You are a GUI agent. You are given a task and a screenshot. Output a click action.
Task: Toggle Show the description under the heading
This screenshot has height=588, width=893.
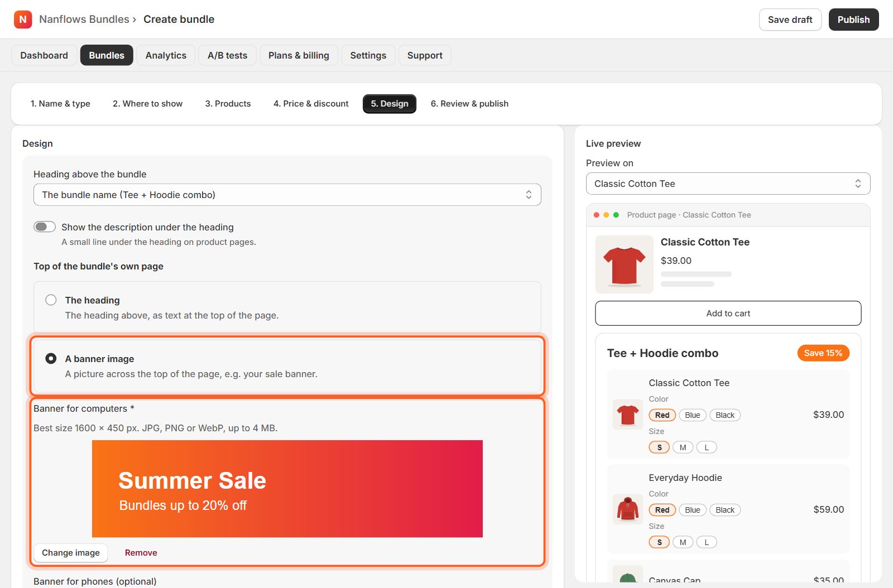[45, 226]
